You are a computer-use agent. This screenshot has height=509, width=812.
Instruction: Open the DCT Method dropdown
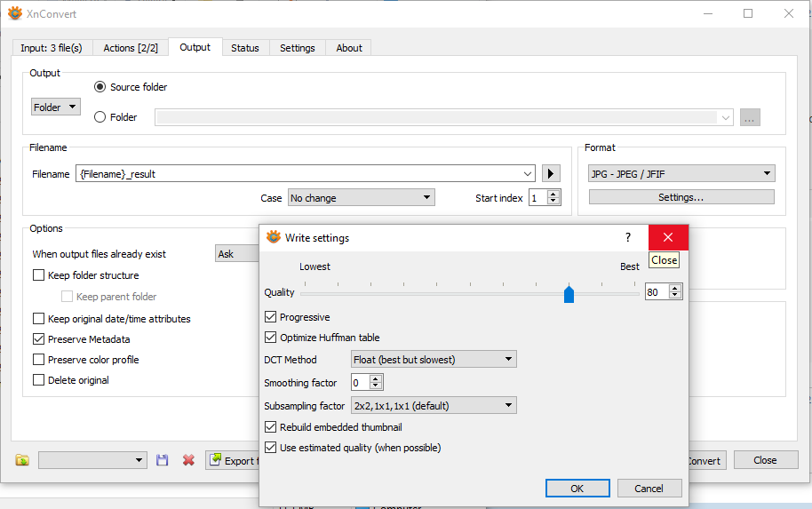[434, 360]
